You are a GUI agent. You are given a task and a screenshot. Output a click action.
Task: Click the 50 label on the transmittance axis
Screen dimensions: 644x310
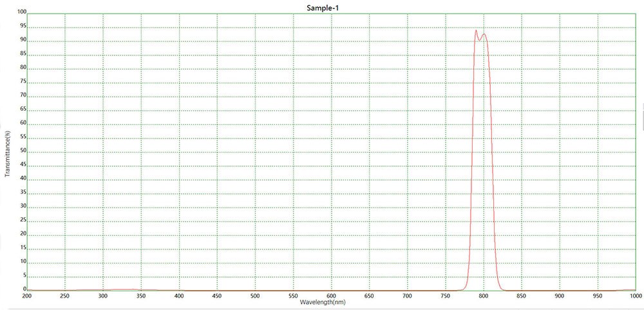point(23,151)
